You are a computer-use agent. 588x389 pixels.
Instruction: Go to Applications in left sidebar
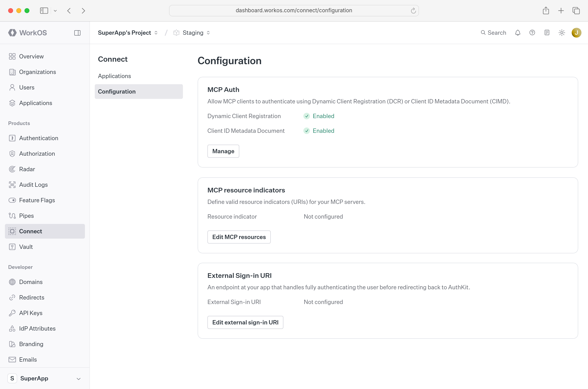click(x=45, y=103)
